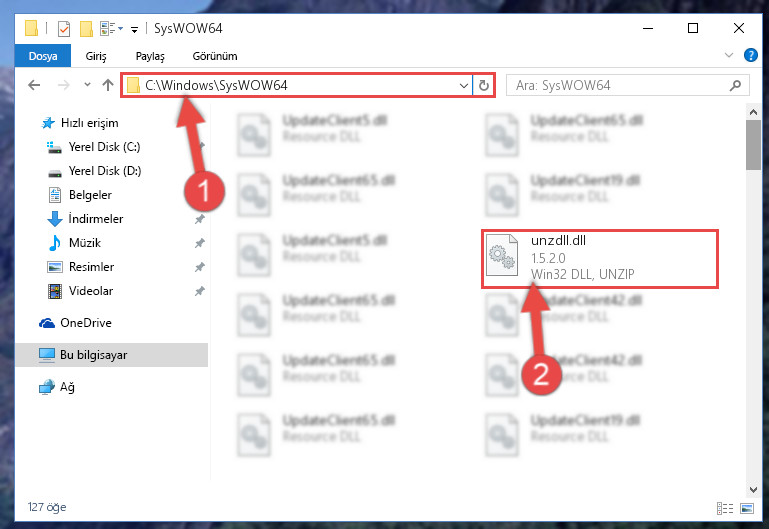The height and width of the screenshot is (529, 769).
Task: Unpin Resimler using its pin icon
Action: [x=200, y=267]
